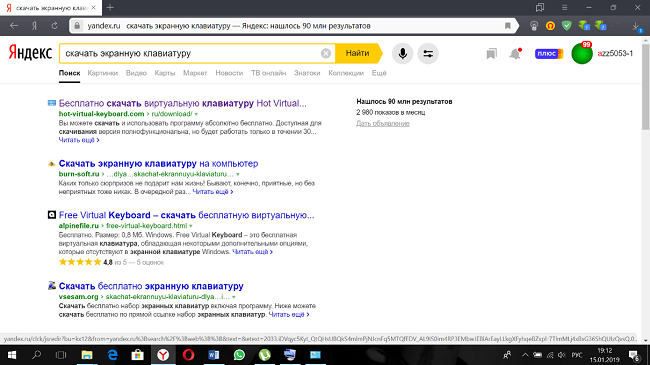Click the volume tray icon
Screen dimensions: 650x365
tap(562, 355)
